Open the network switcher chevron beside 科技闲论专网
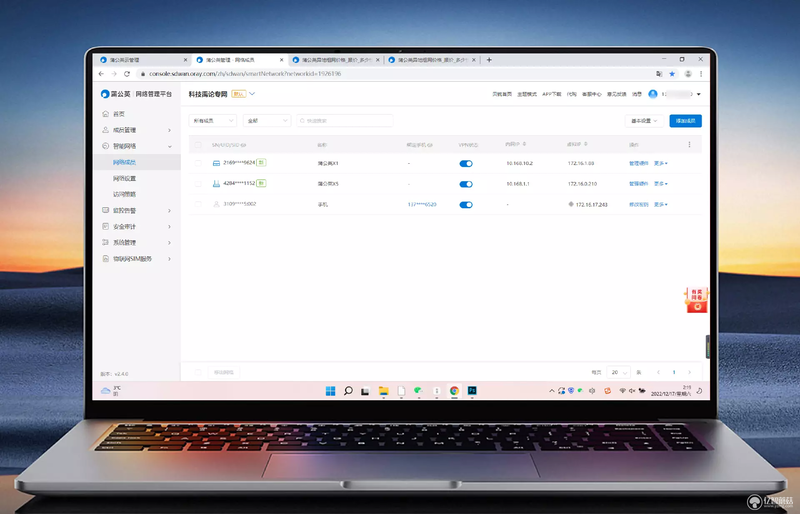 [252, 94]
